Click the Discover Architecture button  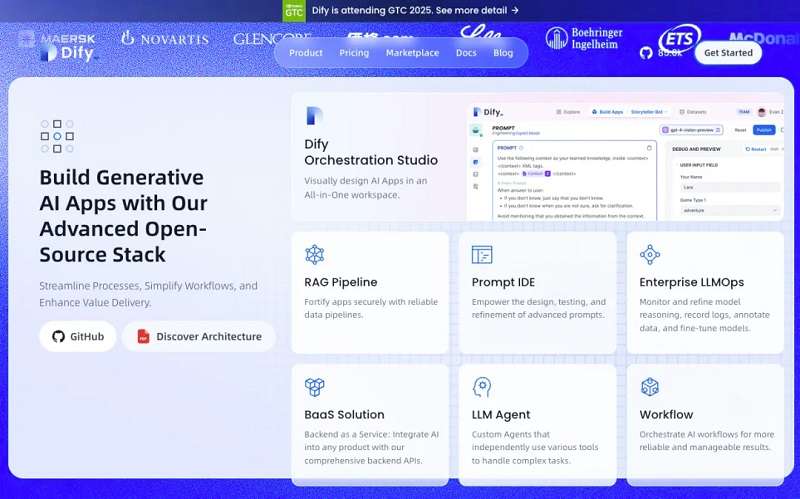(x=199, y=336)
